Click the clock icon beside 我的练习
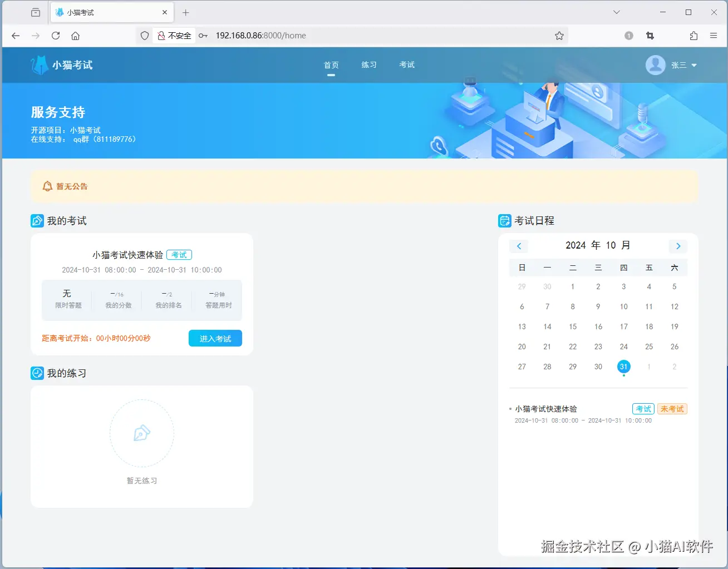 pyautogui.click(x=37, y=373)
